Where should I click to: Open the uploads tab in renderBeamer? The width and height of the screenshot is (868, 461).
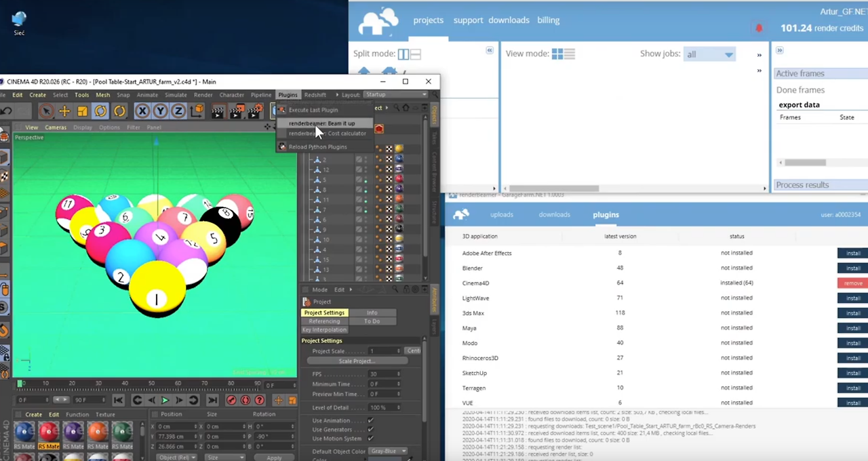tap(502, 215)
